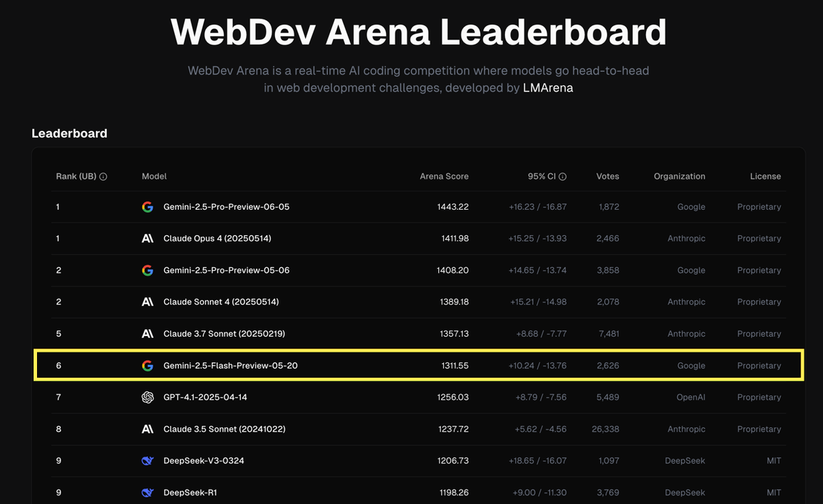The height and width of the screenshot is (504, 823).
Task: Select the Claude Sonnet 4 (20250514) model name
Action: coord(221,302)
